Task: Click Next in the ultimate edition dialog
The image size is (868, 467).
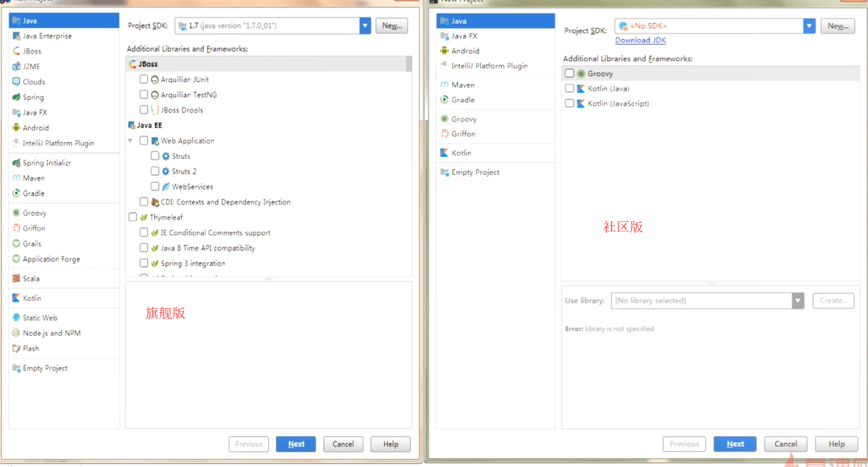Action: [296, 444]
